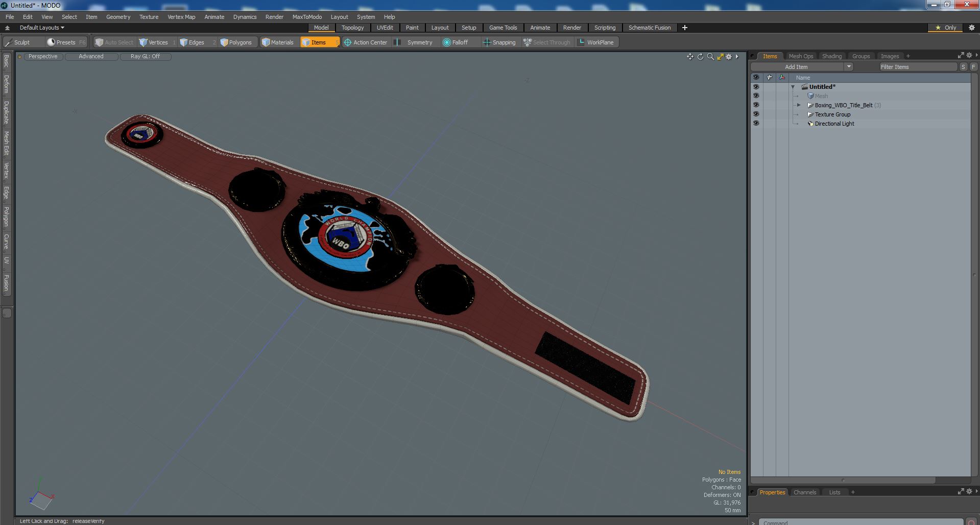Screen dimensions: 980x525
Task: Open the Perspective view type dropdown
Action: 43,57
